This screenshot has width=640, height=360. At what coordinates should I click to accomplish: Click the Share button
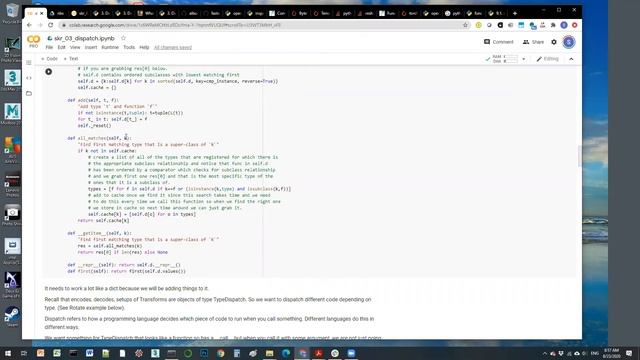pyautogui.click(x=533, y=42)
